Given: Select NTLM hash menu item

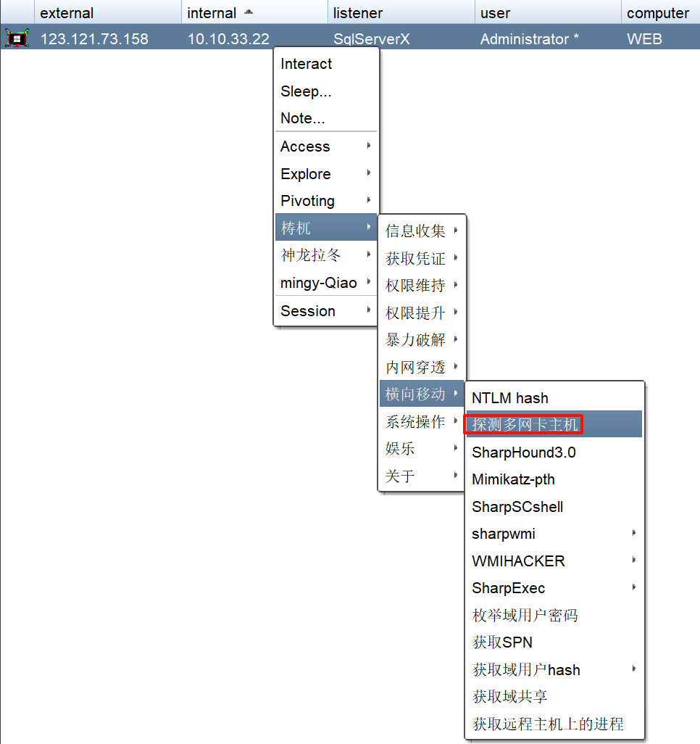Looking at the screenshot, I should pos(510,398).
